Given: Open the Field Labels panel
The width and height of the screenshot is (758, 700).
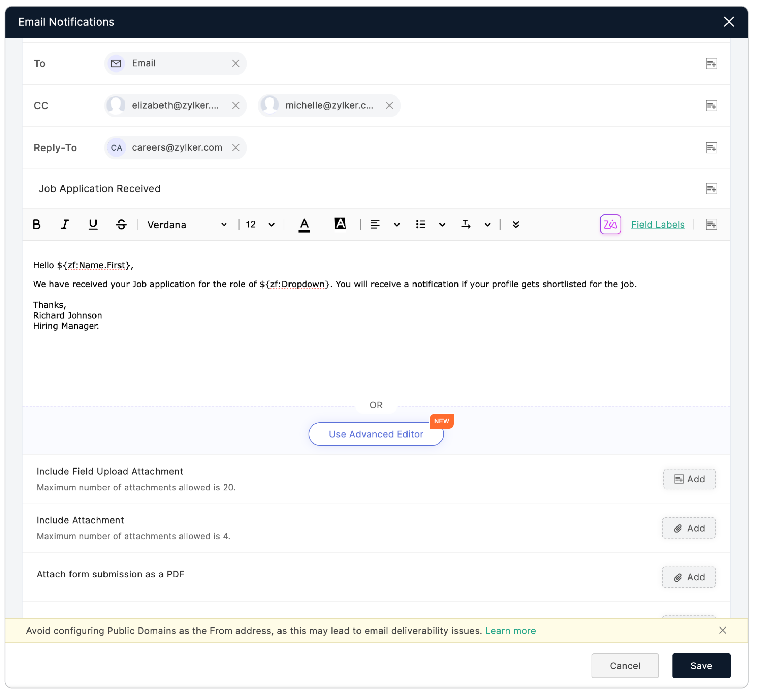Looking at the screenshot, I should [x=658, y=224].
